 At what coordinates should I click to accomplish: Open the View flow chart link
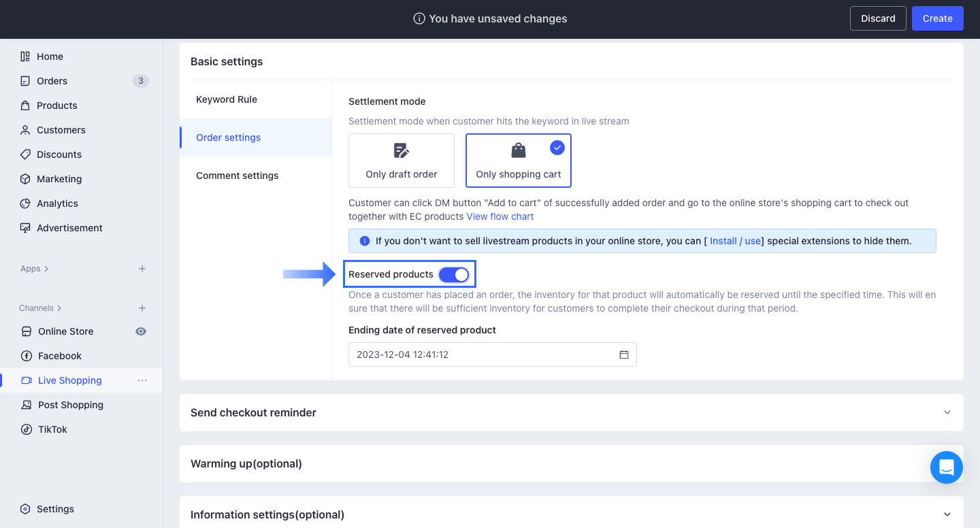coord(500,216)
